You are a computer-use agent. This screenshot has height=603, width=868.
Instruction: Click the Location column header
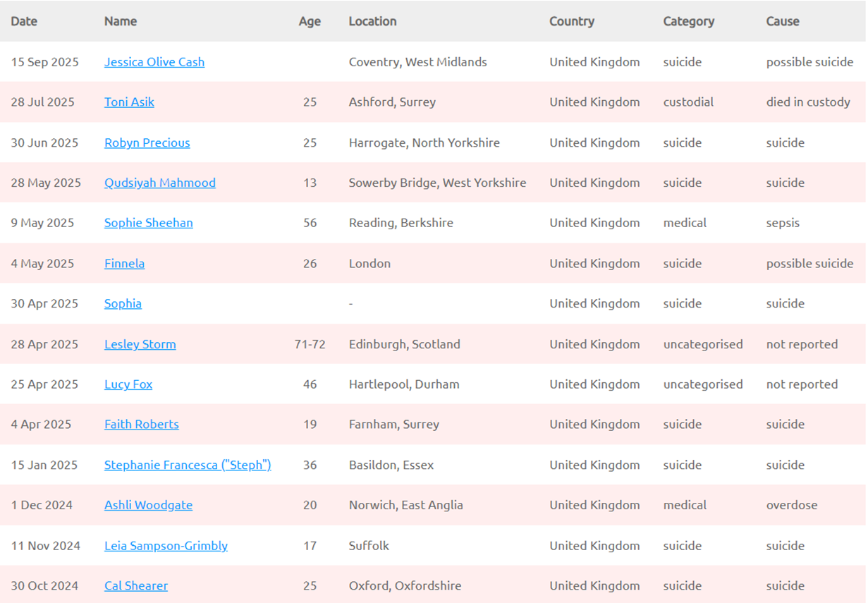coord(372,21)
